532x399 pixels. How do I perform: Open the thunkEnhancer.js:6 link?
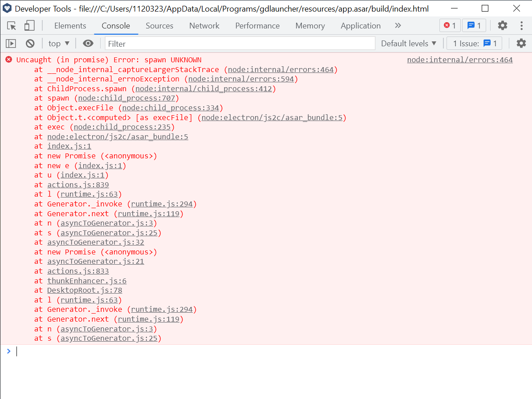[87, 281]
